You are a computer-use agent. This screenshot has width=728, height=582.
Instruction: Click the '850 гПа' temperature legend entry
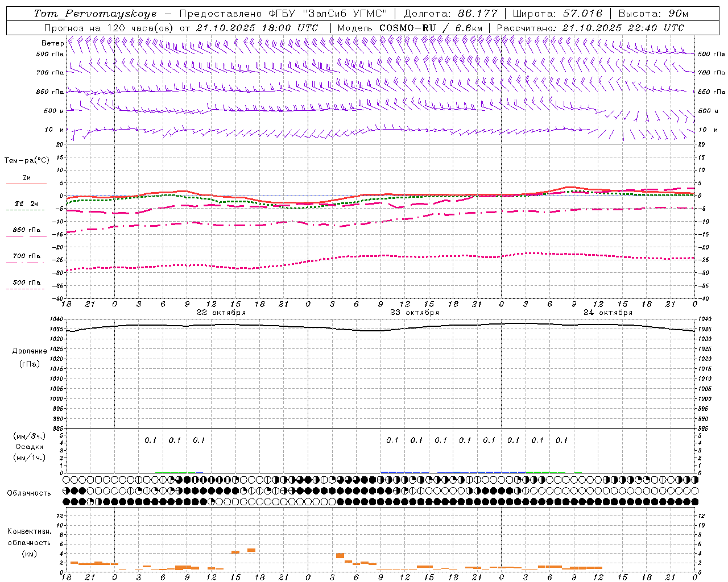pyautogui.click(x=27, y=230)
